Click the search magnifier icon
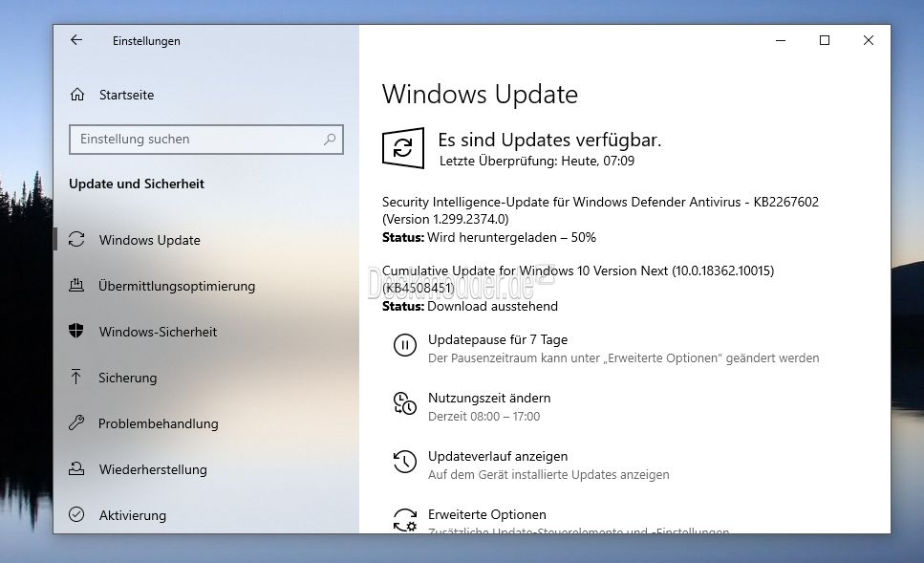 330,140
